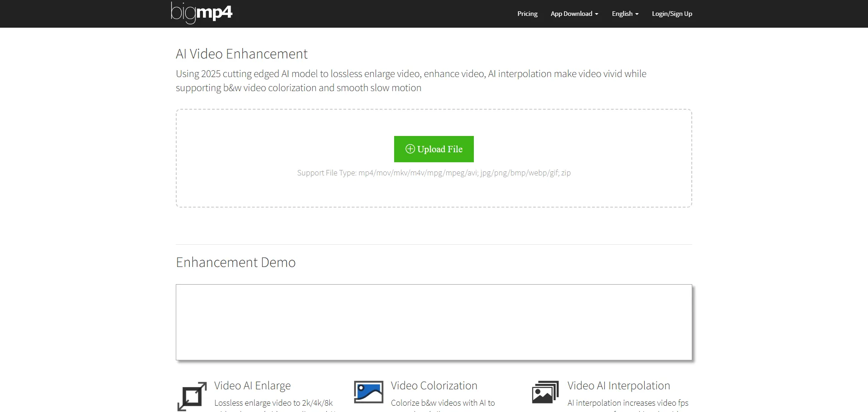Go to Login/Sign Up

pyautogui.click(x=671, y=14)
